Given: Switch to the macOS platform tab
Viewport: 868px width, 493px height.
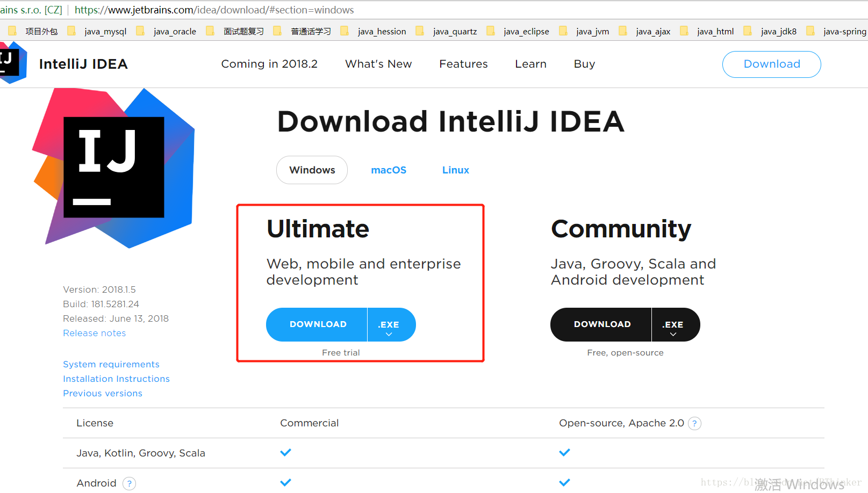Looking at the screenshot, I should (389, 170).
